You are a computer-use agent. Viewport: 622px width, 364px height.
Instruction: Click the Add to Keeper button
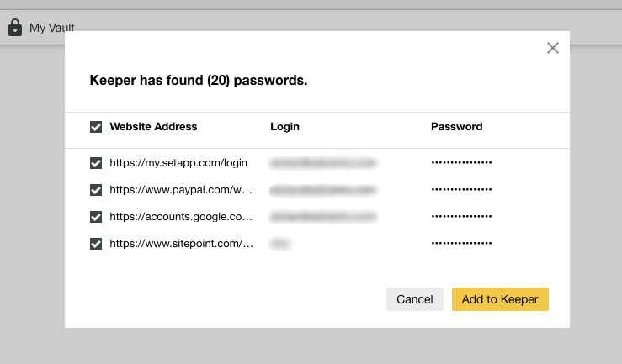point(500,299)
